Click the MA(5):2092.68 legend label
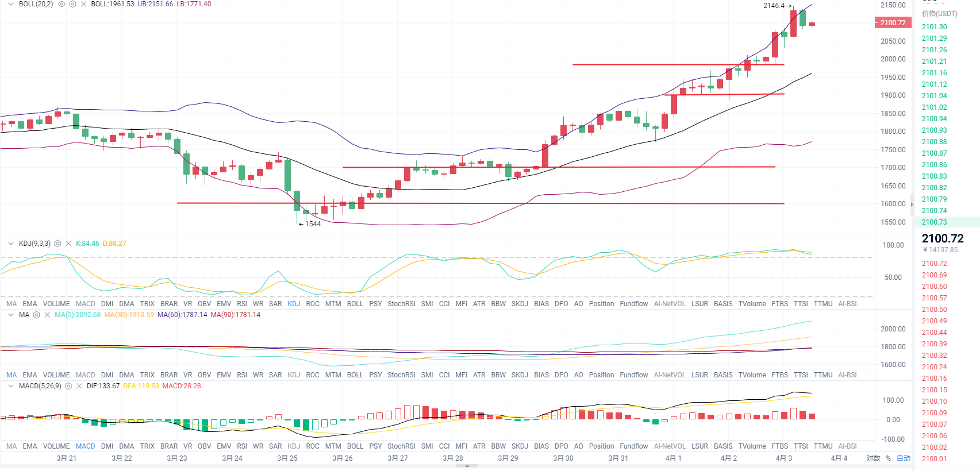 pyautogui.click(x=78, y=315)
